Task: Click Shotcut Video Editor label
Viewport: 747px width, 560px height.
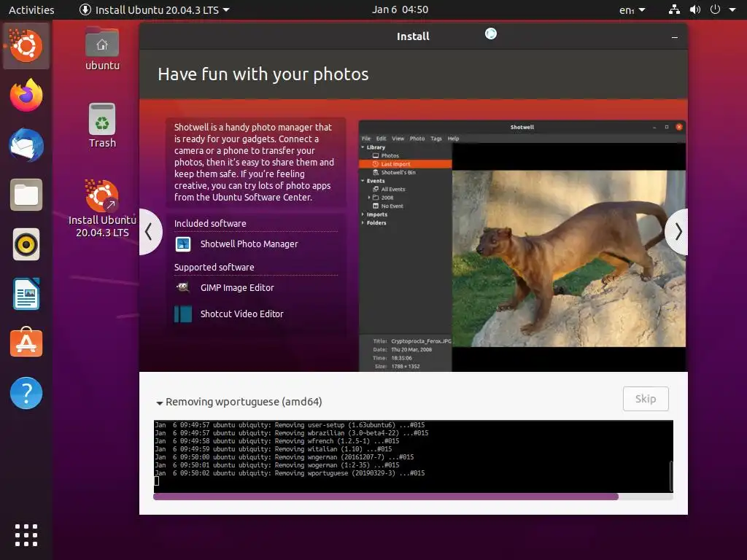Action: click(x=242, y=314)
